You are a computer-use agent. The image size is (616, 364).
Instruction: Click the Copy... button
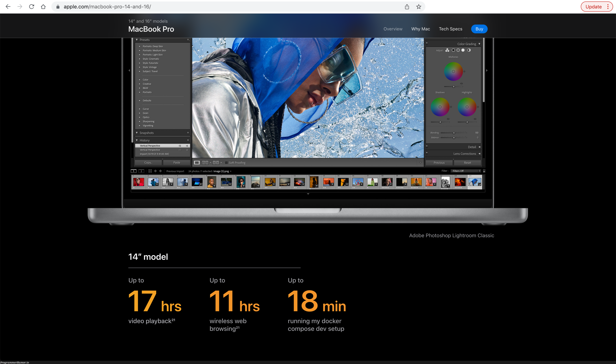pyautogui.click(x=148, y=162)
